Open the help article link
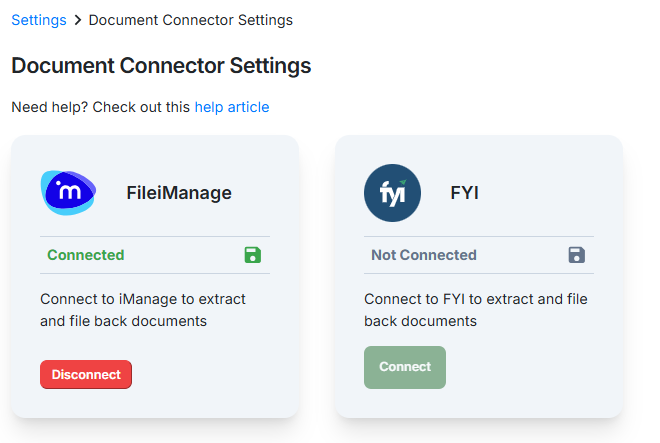This screenshot has height=443, width=660. click(231, 107)
